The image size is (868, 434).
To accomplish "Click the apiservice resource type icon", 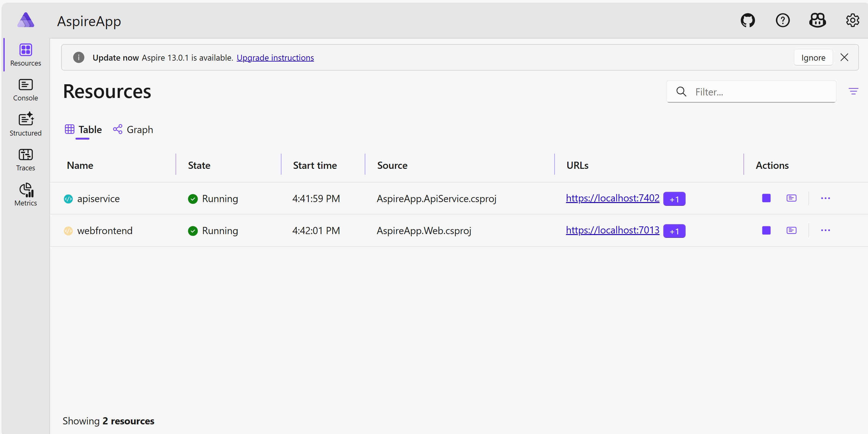I will (x=68, y=199).
